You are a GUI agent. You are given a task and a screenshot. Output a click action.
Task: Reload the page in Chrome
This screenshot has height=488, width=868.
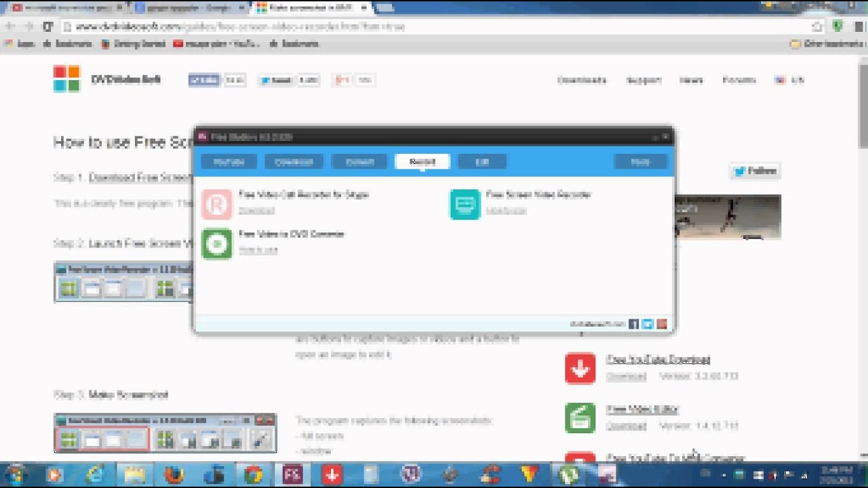[x=47, y=26]
